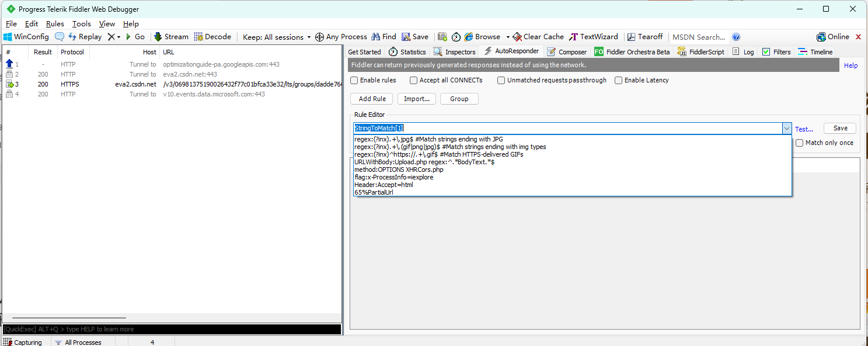
Task: Open Fiddler Orchestra Beta tab
Action: pos(632,52)
